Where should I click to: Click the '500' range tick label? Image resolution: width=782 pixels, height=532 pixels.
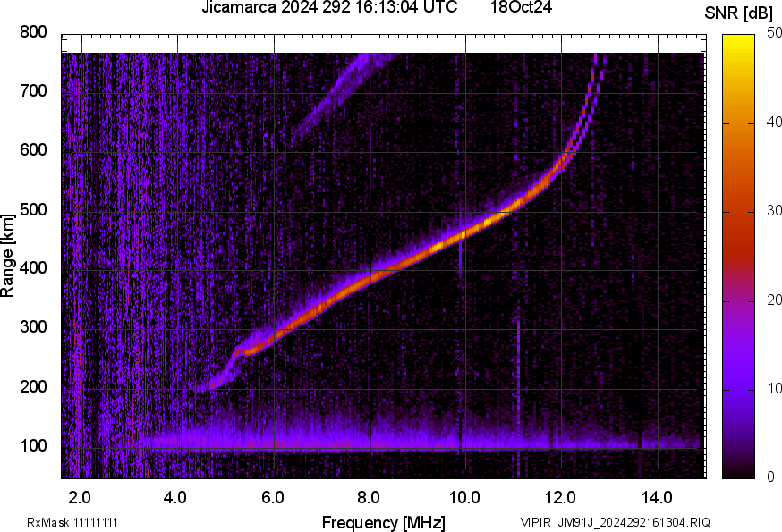click(x=33, y=209)
